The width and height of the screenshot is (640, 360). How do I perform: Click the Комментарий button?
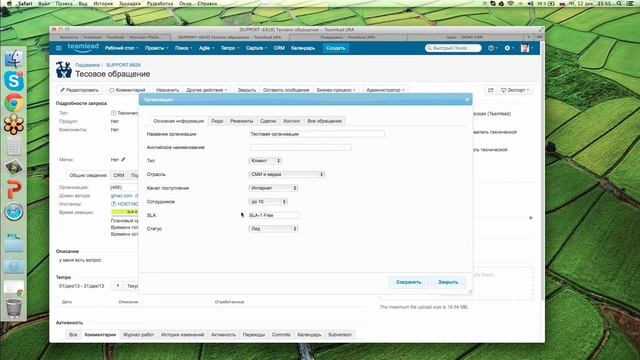(x=127, y=90)
